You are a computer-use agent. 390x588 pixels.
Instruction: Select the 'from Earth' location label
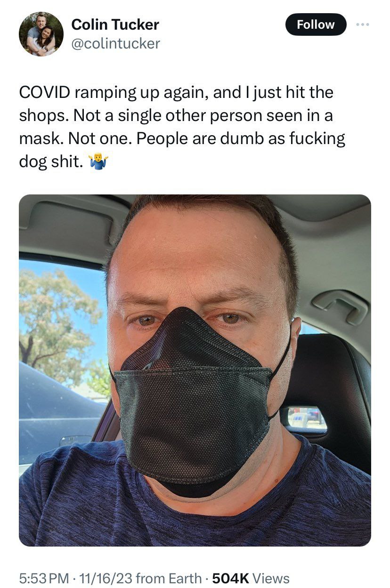click(167, 578)
